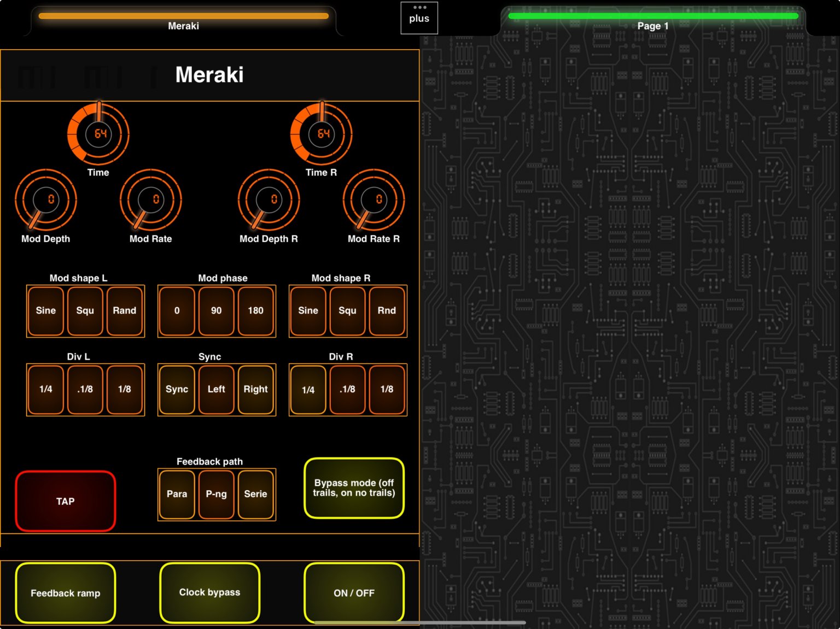Select Right in Sync group
840x629 pixels.
coord(256,390)
